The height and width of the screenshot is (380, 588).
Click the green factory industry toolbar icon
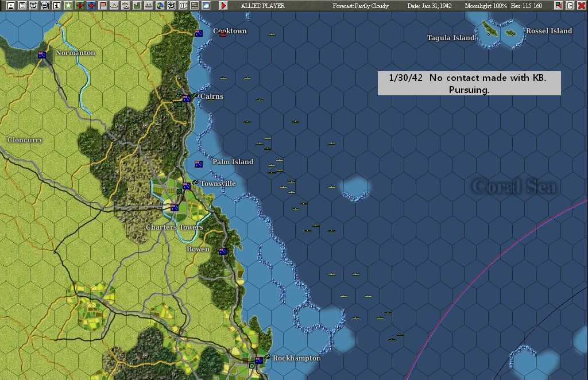pyautogui.click(x=137, y=6)
